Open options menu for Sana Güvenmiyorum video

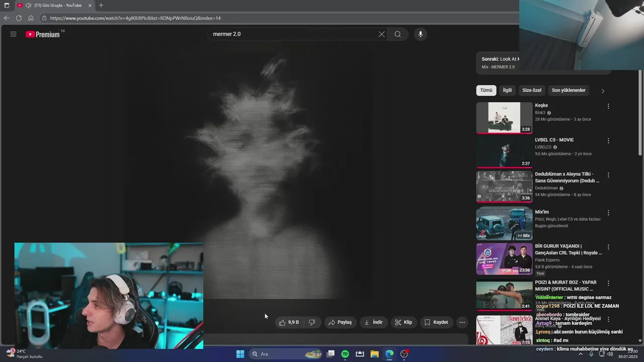pyautogui.click(x=608, y=175)
